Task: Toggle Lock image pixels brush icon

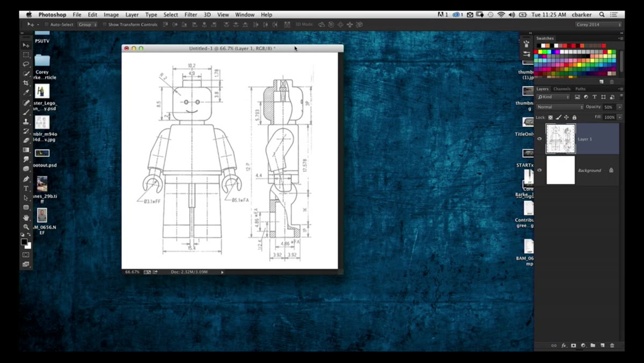Action: (x=559, y=117)
